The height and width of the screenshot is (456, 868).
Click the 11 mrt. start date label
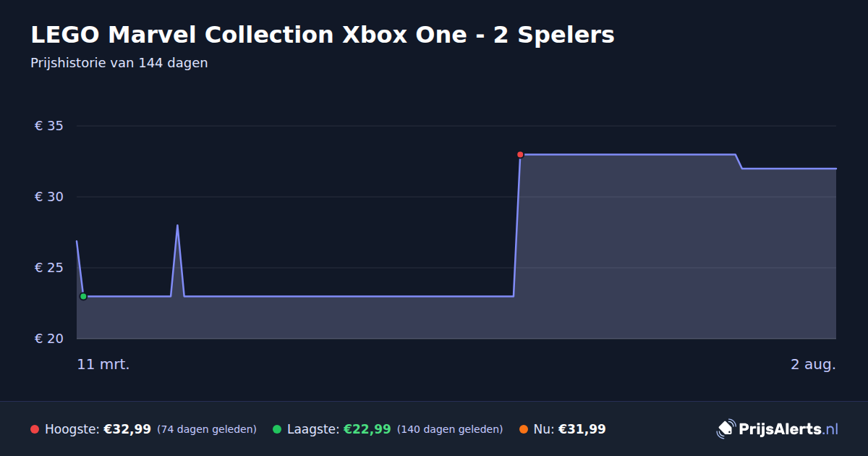coord(103,364)
